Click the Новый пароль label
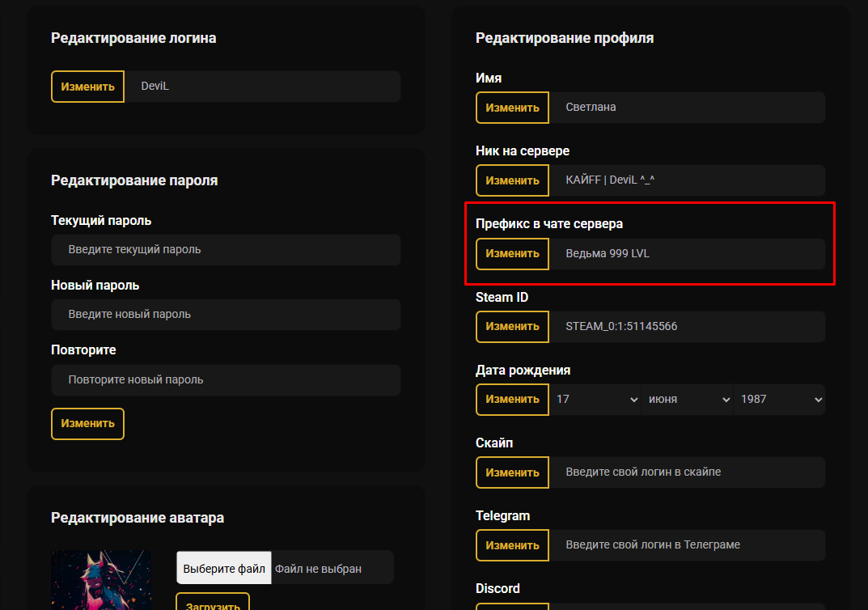Image resolution: width=868 pixels, height=610 pixels. tap(95, 285)
